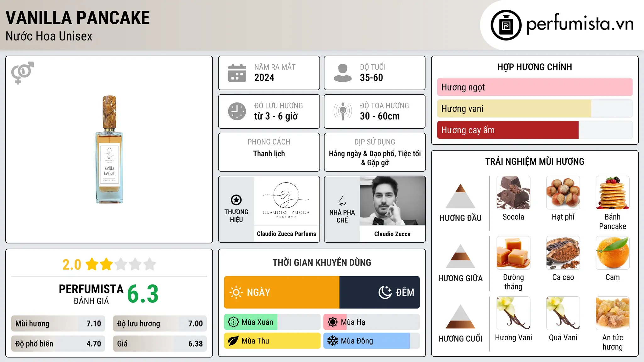Select the Bánh Pancake note image
Viewport: 644px width, 362px height.
(x=613, y=192)
